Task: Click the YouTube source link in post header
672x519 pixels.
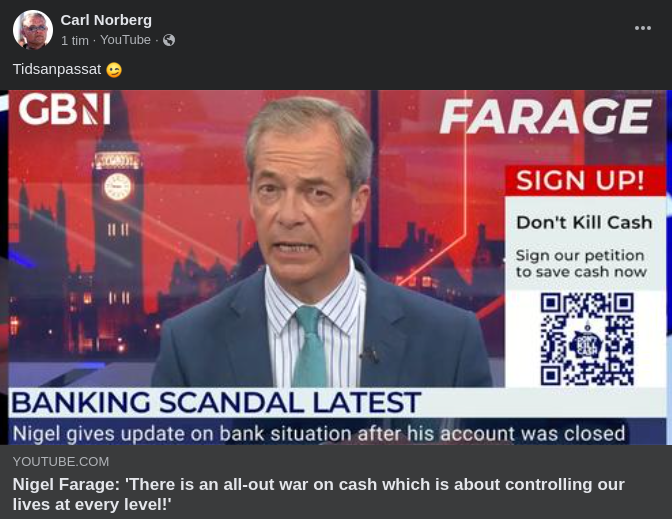Action: coord(125,40)
